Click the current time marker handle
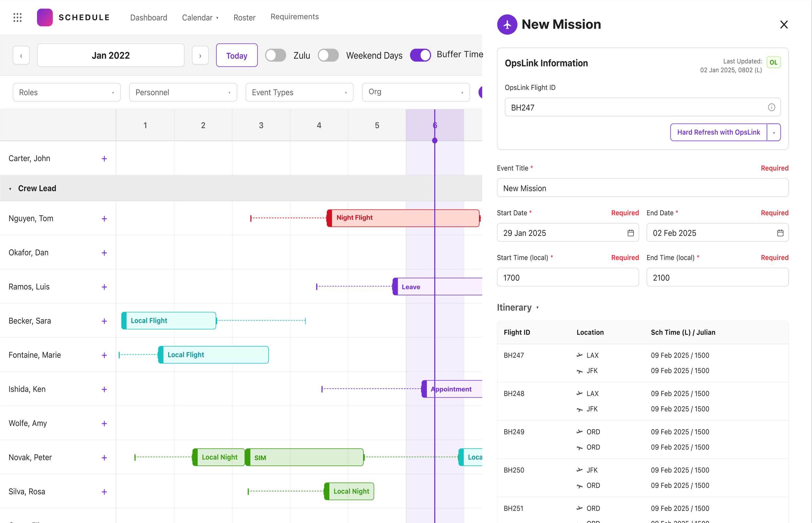This screenshot has height=523, width=812. point(435,141)
